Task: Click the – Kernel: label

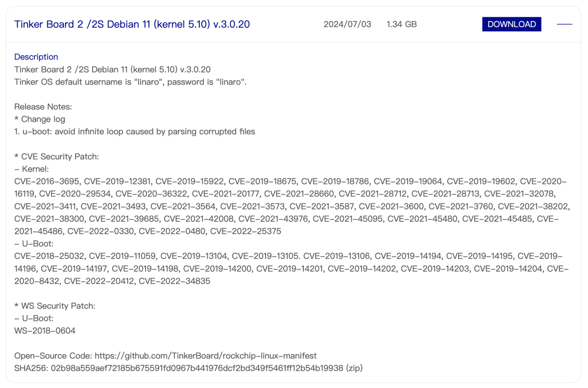Action: pos(31,169)
